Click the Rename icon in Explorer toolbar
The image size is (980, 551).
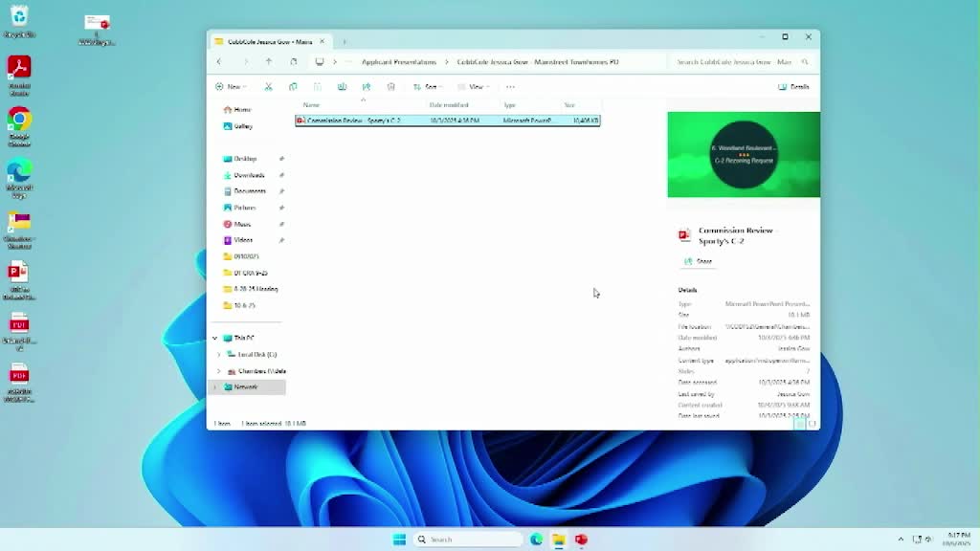click(x=342, y=87)
